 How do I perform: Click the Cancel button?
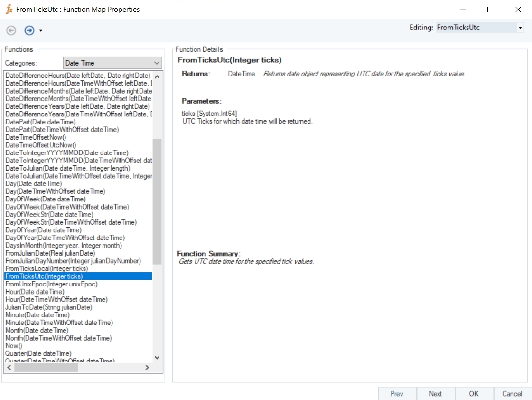click(512, 393)
